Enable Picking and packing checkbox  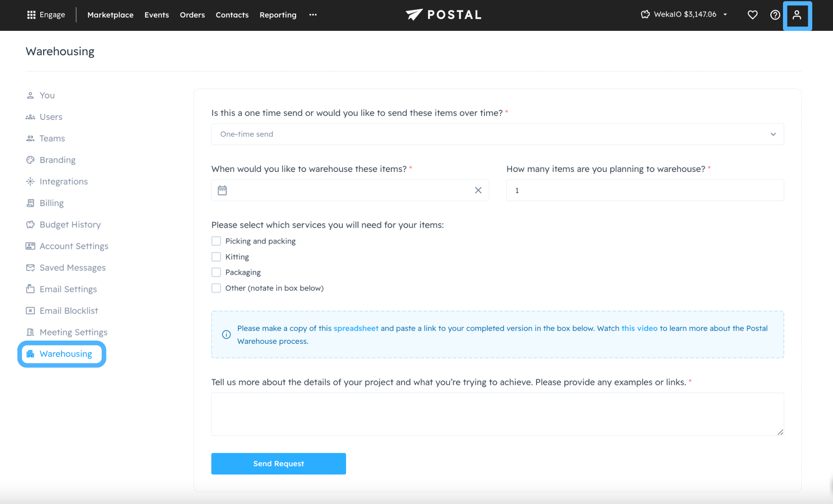tap(216, 241)
